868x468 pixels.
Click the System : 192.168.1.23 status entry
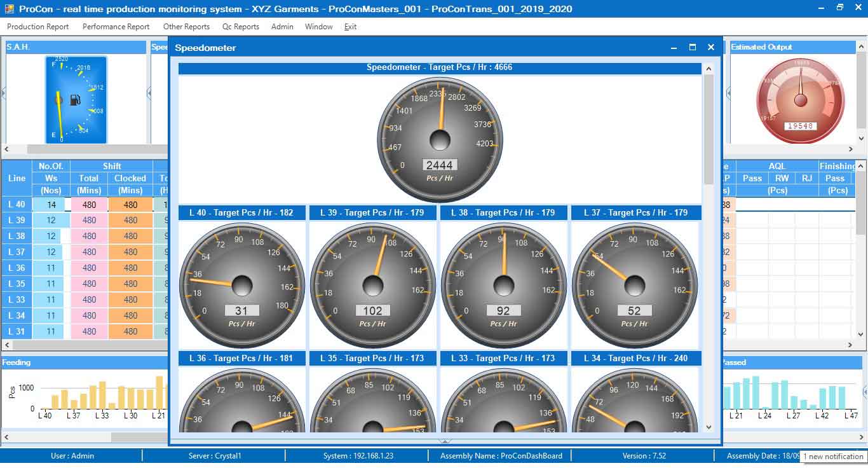(358, 456)
